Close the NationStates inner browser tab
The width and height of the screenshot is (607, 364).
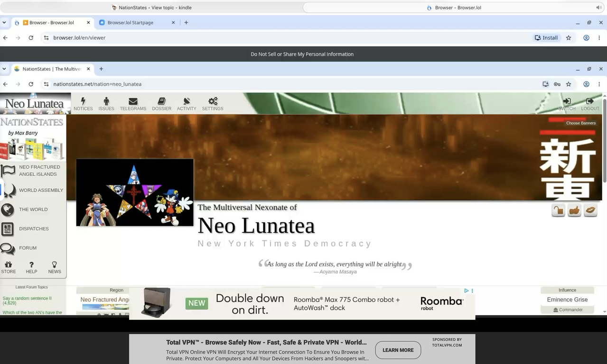point(88,69)
